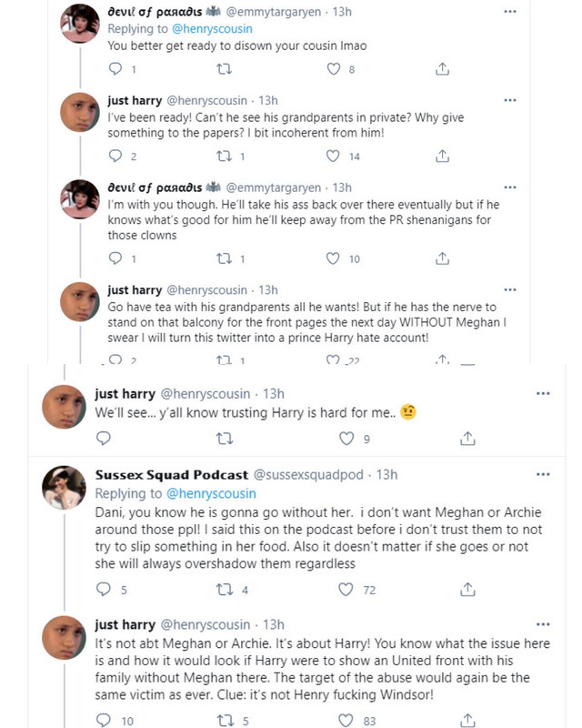Viewport: 582px width, 728px height.
Task: Retweet the Sussex Squad Podcast tweet
Action: point(224,589)
